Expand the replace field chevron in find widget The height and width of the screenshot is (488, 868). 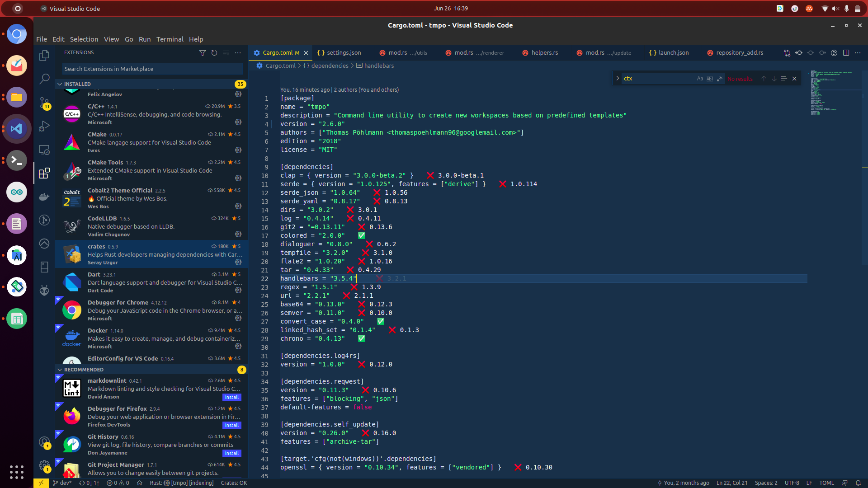(x=618, y=79)
